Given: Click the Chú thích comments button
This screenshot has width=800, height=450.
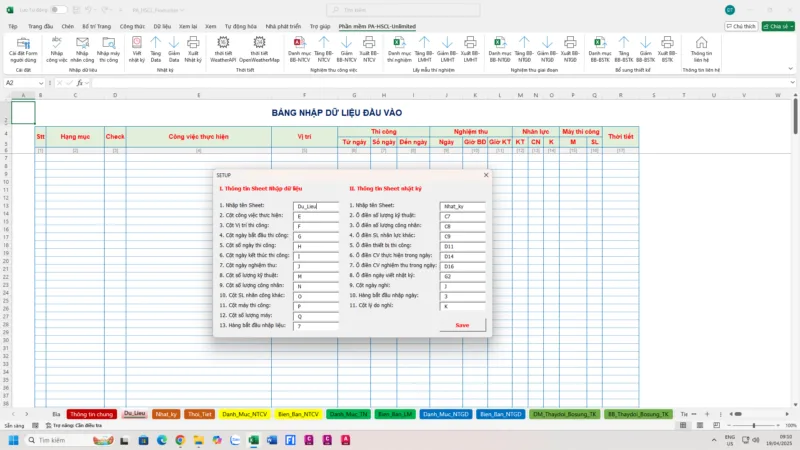Looking at the screenshot, I should (737, 26).
